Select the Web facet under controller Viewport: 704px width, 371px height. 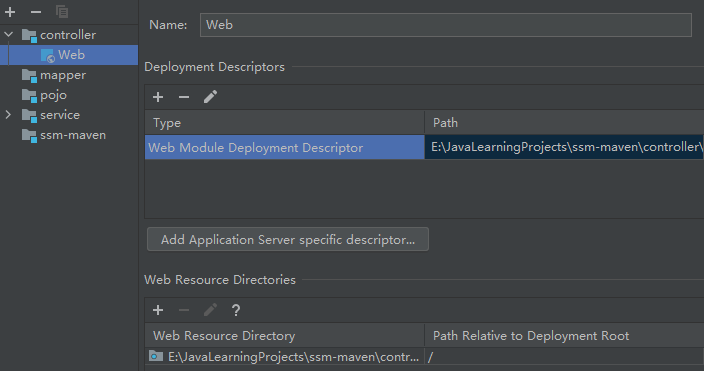[x=69, y=55]
